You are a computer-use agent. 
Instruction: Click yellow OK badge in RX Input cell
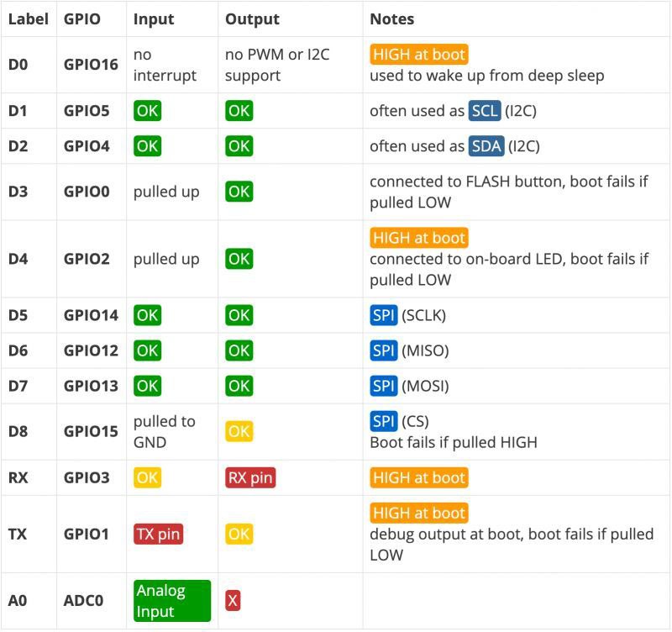pyautogui.click(x=147, y=478)
